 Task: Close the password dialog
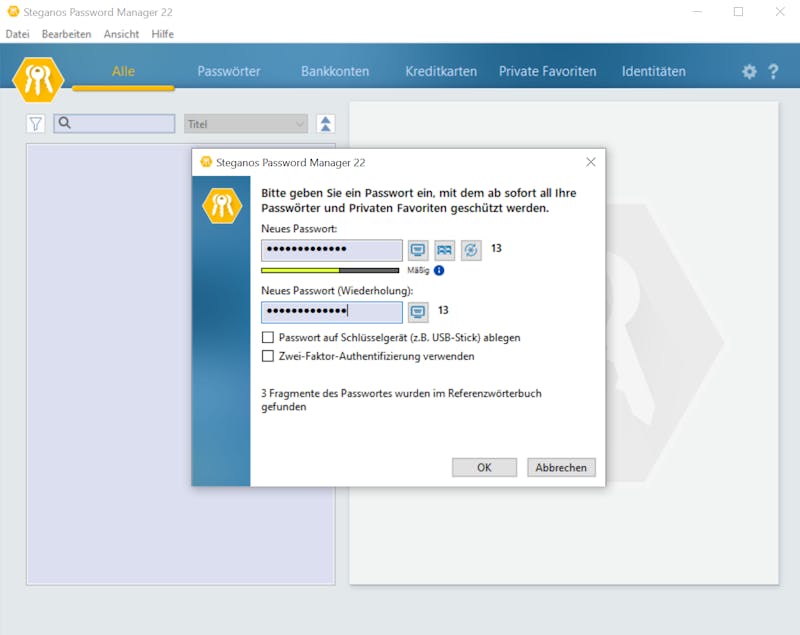tap(590, 162)
